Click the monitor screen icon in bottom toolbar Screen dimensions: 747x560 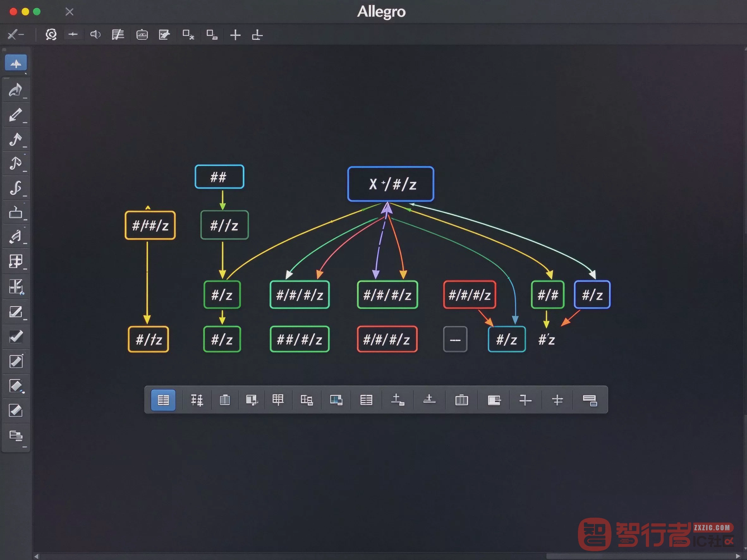pos(336,400)
